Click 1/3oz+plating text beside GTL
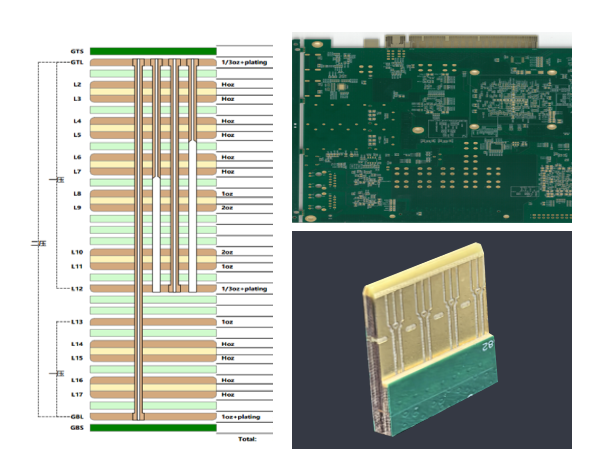Screen dimensions: 601x472 244,62
